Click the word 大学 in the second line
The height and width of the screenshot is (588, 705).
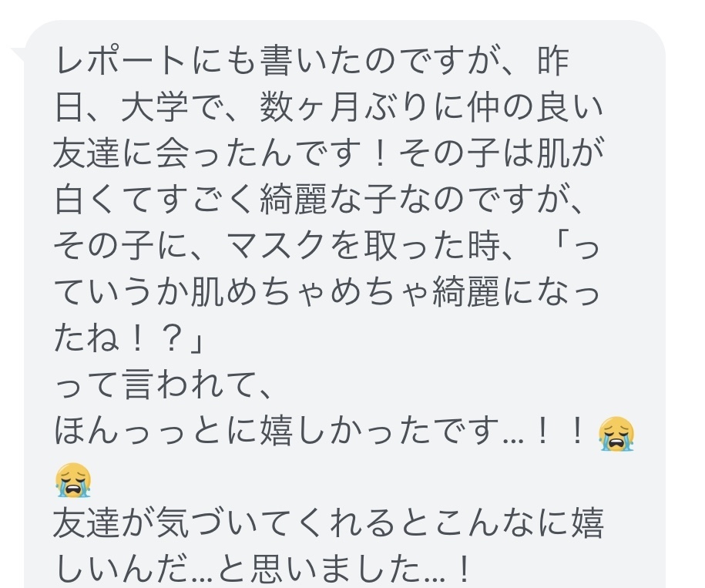(x=155, y=107)
